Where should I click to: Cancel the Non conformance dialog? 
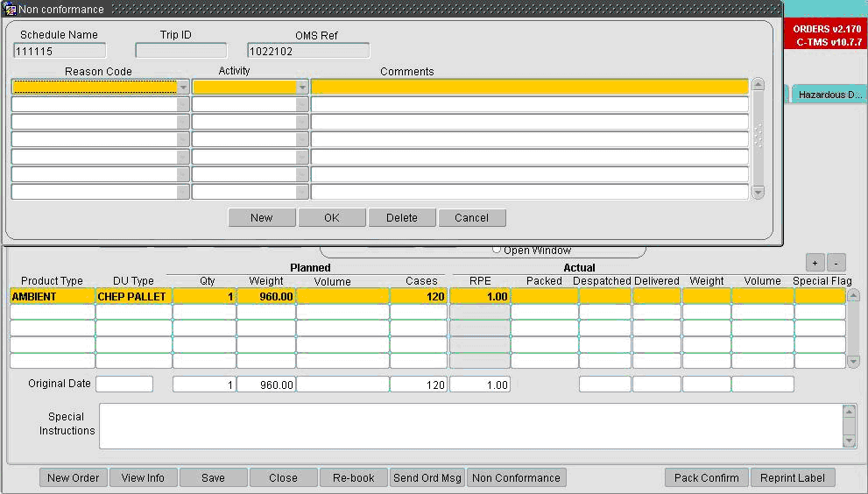(471, 217)
